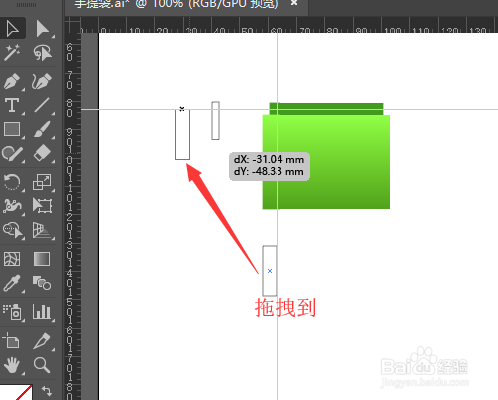Click the toolbar panel grip handle
Screen dimensions: 498x400
[26, 5]
